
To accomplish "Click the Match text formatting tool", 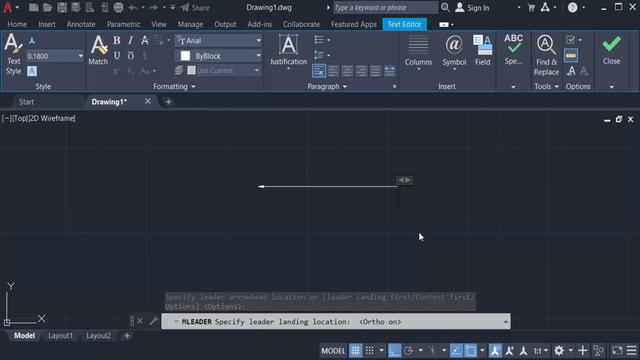I will point(98,50).
